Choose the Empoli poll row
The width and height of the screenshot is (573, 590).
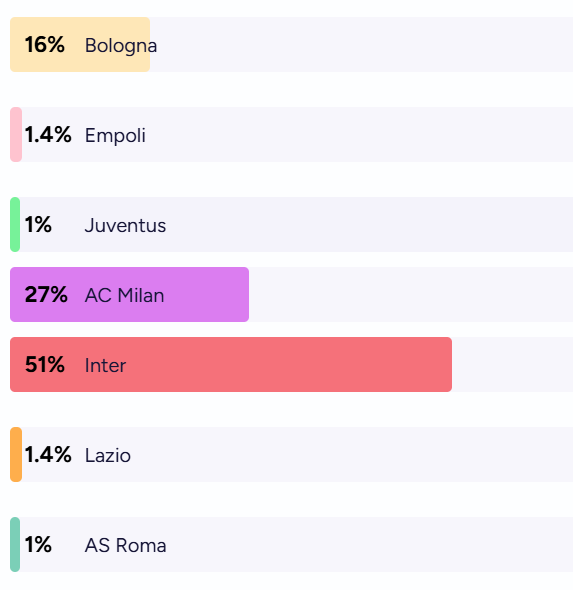pos(292,134)
